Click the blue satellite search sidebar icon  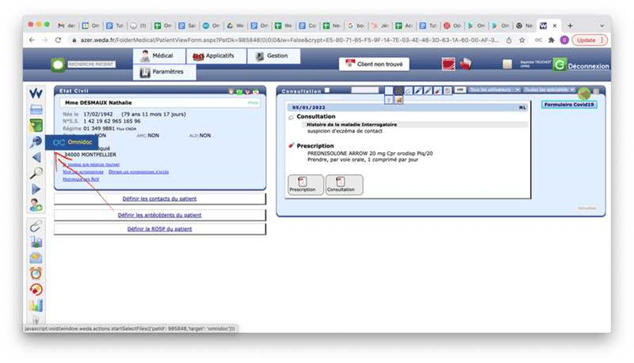point(36,142)
